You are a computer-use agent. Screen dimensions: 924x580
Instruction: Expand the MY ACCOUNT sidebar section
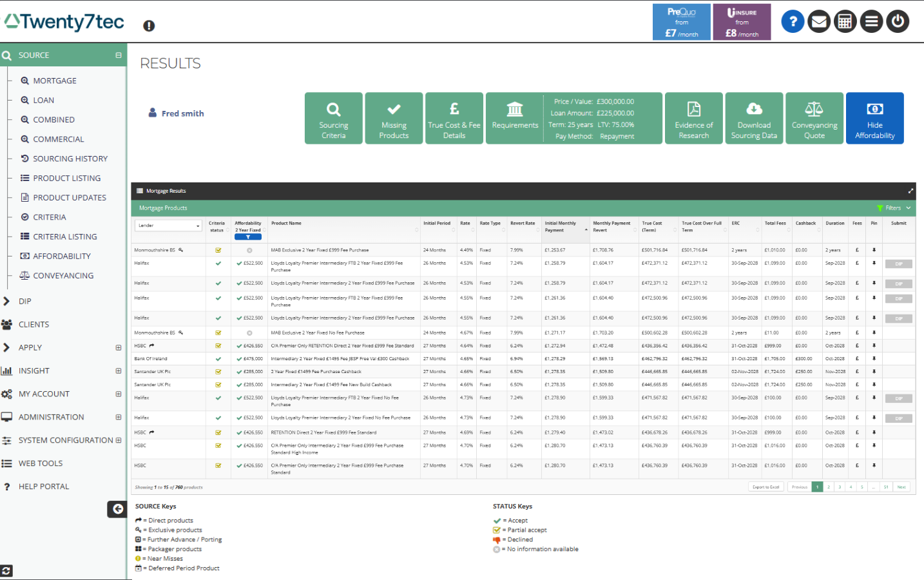[119, 394]
